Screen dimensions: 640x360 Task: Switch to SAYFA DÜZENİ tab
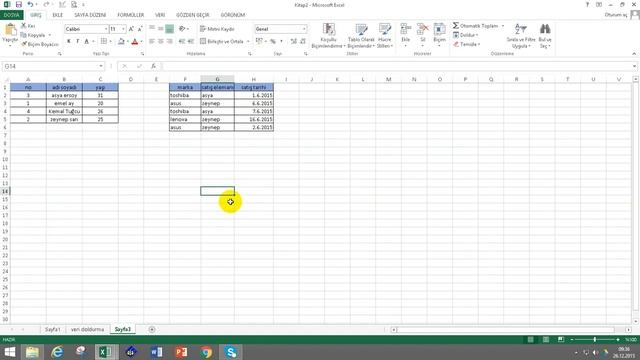(x=90, y=15)
